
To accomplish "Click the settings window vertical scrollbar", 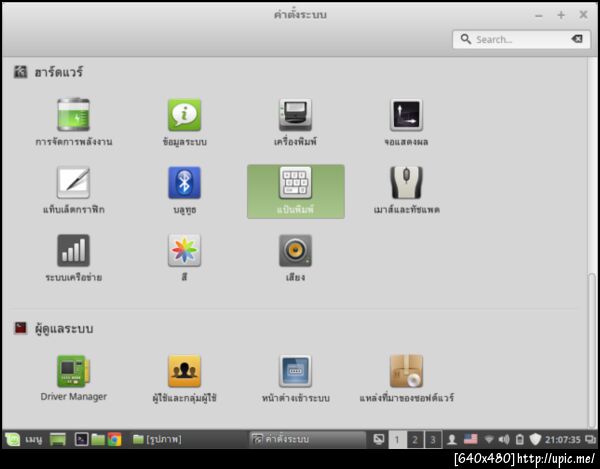I will [x=592, y=350].
